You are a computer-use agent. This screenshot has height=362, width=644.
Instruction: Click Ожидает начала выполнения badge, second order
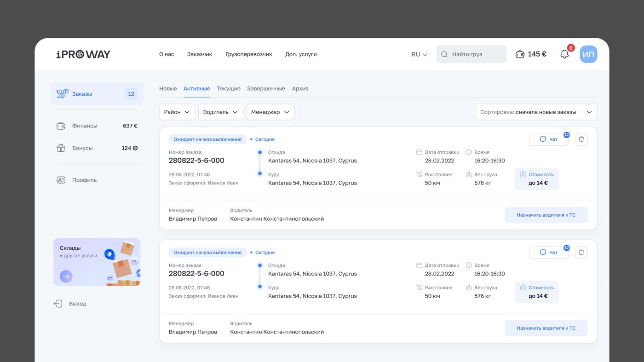click(x=207, y=253)
